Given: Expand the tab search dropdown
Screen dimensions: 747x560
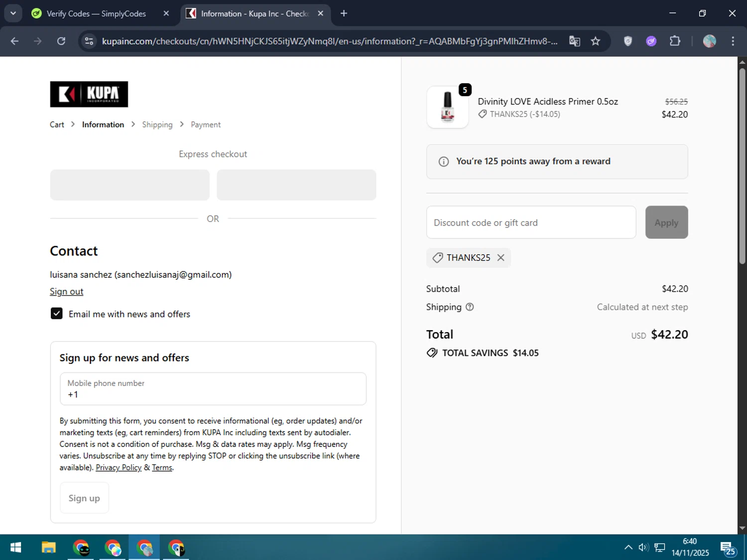Looking at the screenshot, I should click(x=13, y=13).
